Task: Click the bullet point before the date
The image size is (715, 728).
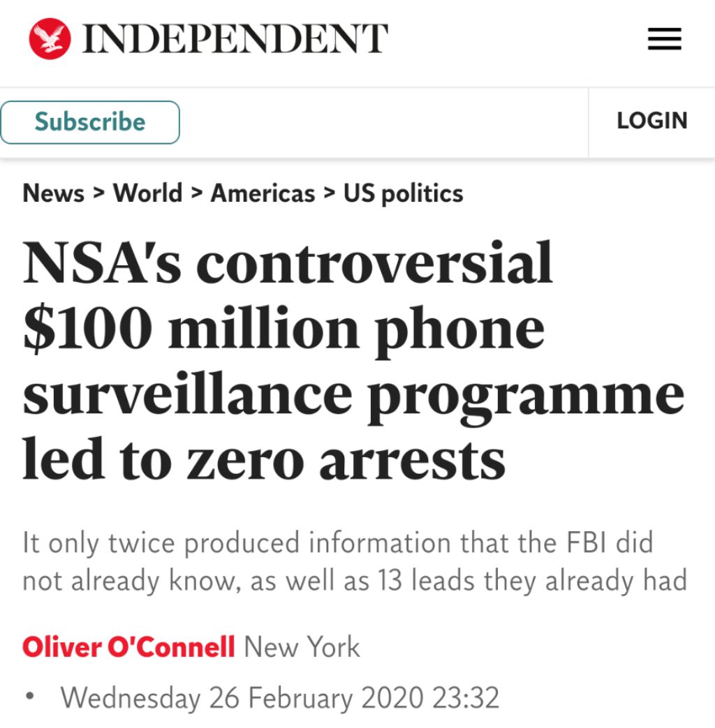Action: pyautogui.click(x=29, y=697)
